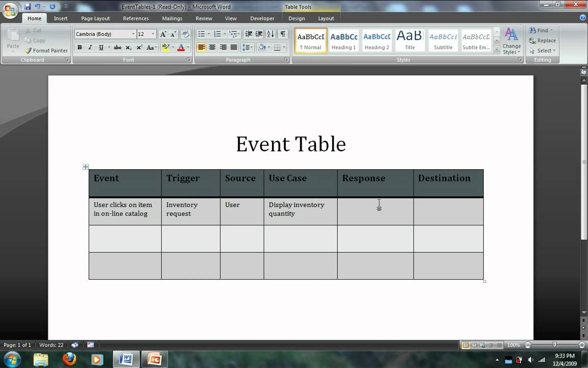
Task: Click the proofing status icon in status bar
Action: pyautogui.click(x=75, y=344)
